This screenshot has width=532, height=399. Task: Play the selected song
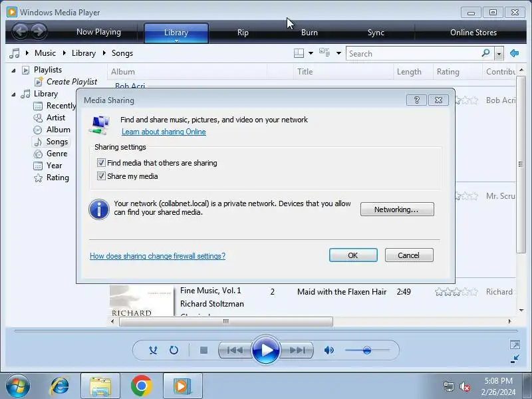click(266, 350)
